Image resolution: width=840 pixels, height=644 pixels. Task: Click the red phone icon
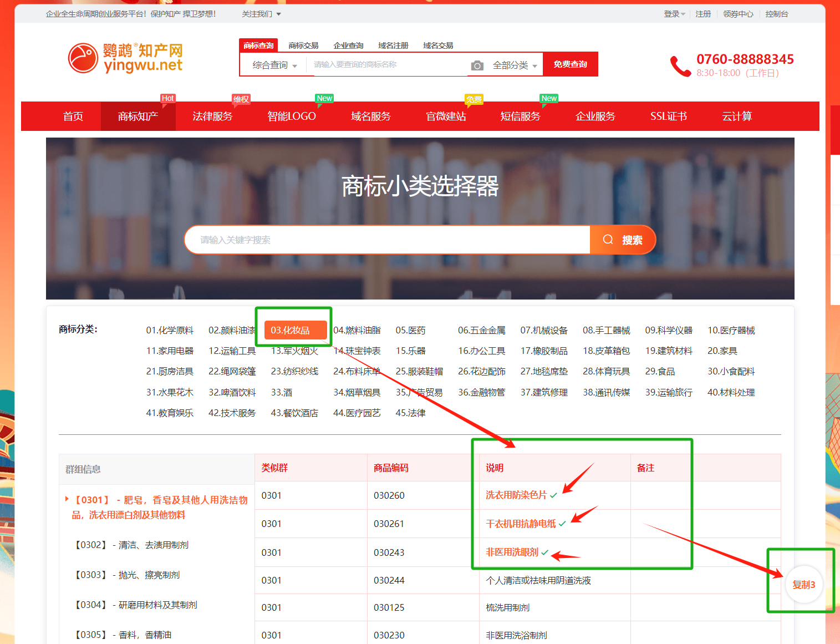[x=680, y=66]
